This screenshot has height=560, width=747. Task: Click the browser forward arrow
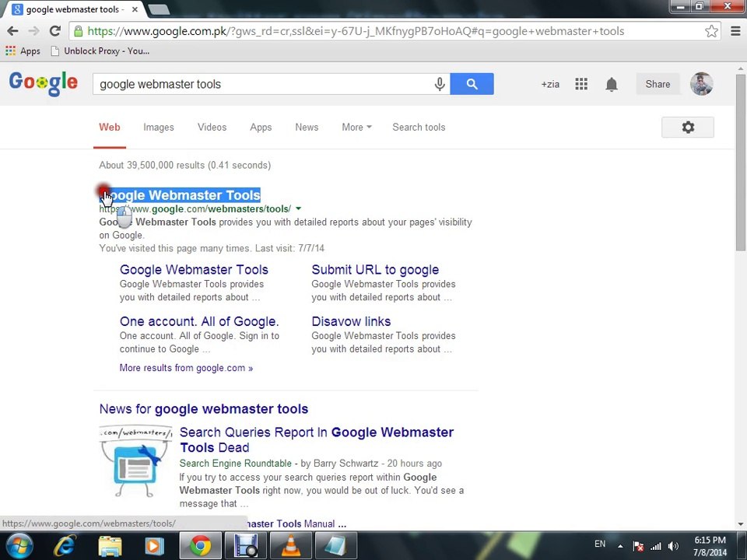(33, 31)
